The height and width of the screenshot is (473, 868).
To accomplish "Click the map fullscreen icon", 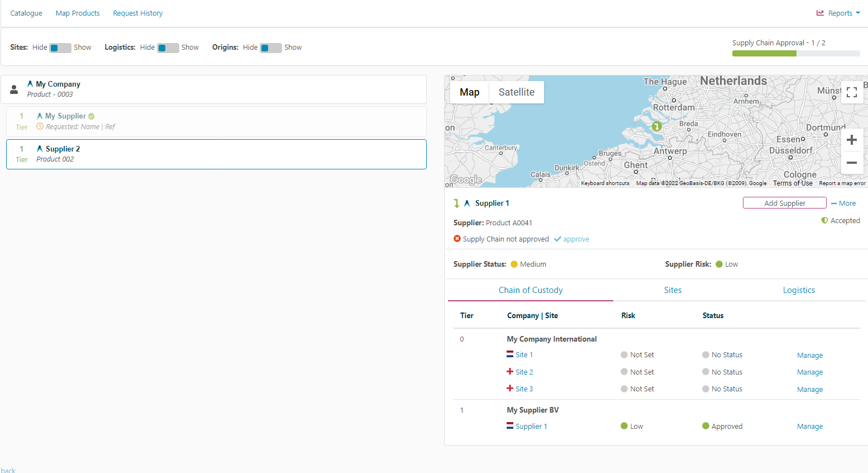I will point(851,92).
